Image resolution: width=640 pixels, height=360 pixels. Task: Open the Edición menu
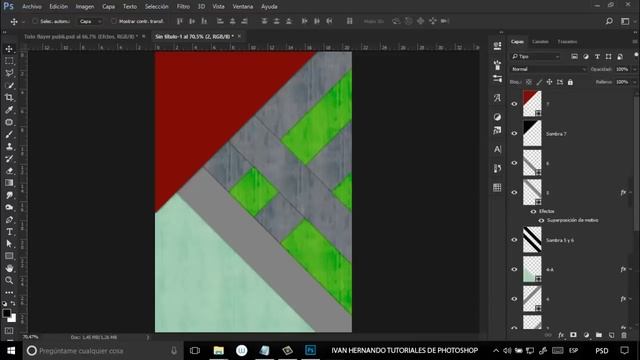59,7
